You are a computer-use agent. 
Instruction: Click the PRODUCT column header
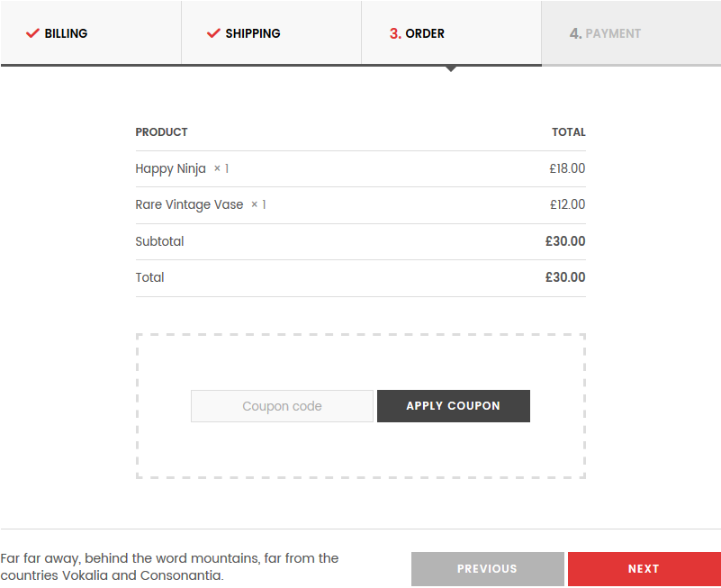pos(161,132)
